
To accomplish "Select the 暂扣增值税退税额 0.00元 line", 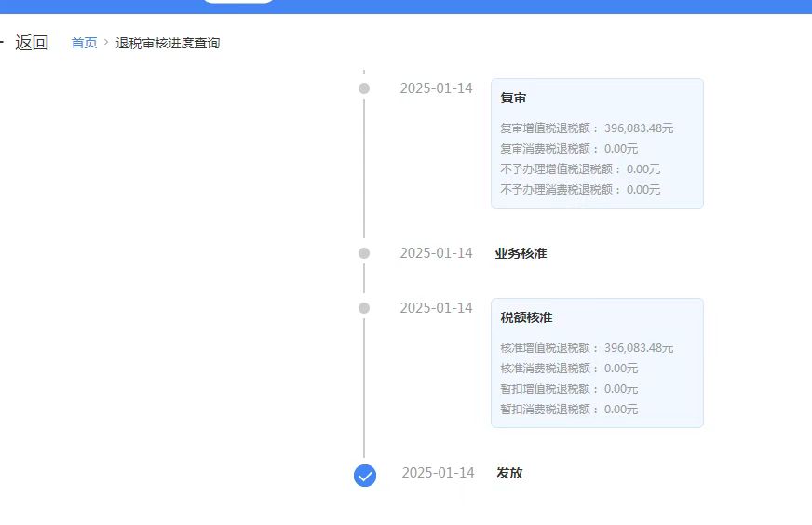I will [x=569, y=389].
